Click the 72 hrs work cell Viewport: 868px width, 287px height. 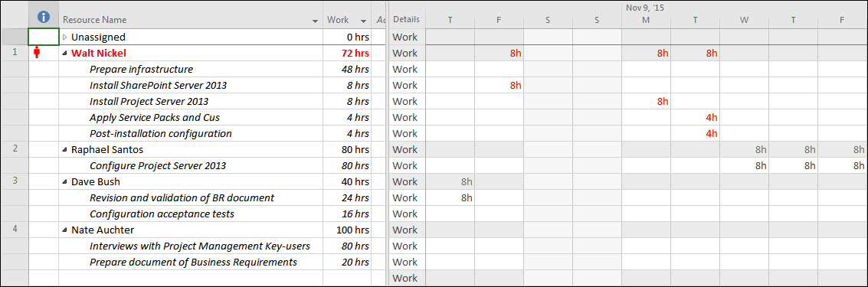click(x=347, y=53)
